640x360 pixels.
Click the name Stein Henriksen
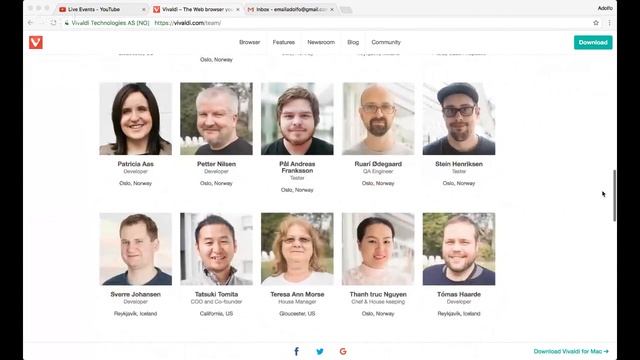459,164
